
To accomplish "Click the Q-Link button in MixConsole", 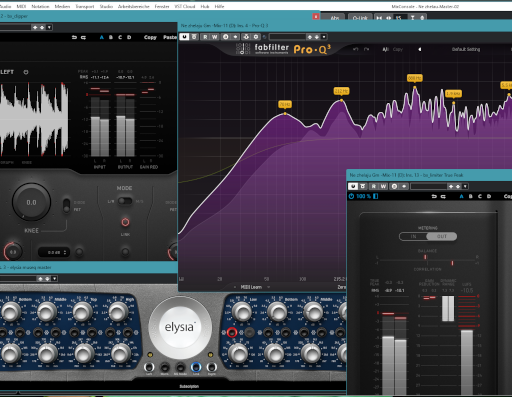I will [x=360, y=18].
